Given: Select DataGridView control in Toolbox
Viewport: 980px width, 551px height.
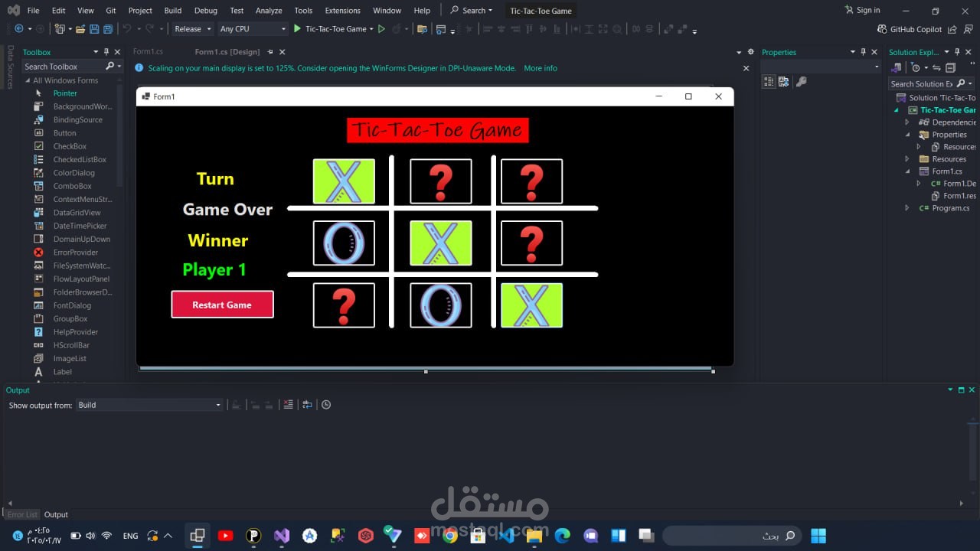Looking at the screenshot, I should pos(77,213).
